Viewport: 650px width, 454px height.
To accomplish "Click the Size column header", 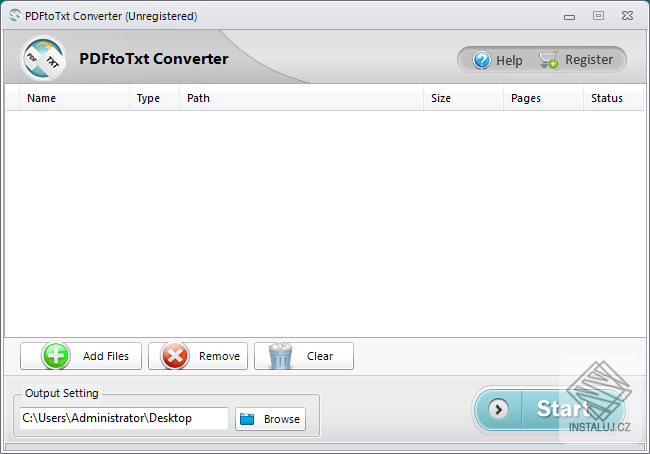I will pyautogui.click(x=463, y=98).
